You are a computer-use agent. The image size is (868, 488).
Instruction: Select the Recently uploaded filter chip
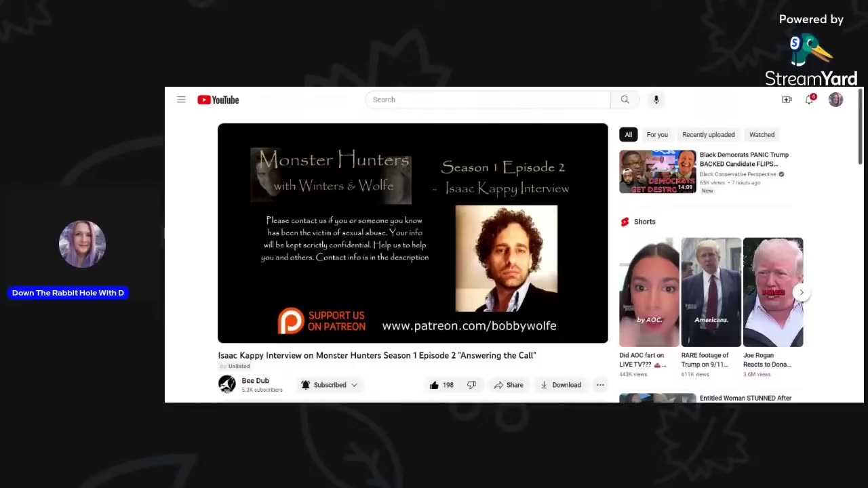pos(708,134)
